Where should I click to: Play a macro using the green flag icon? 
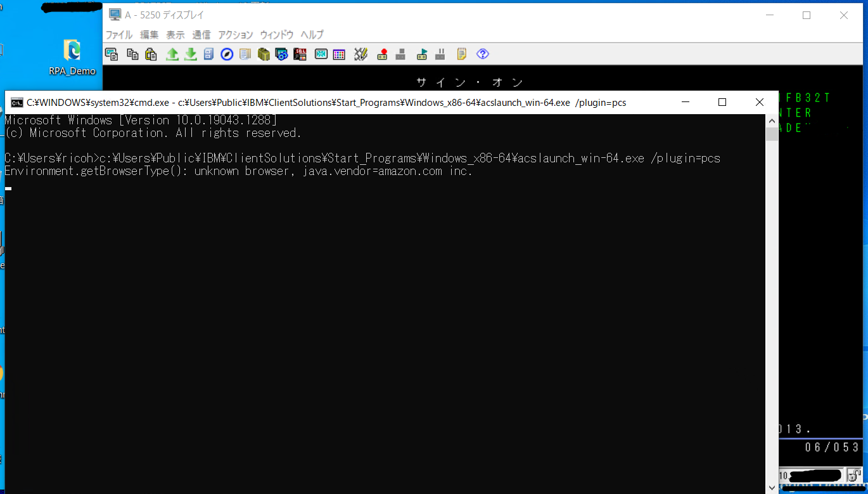(420, 54)
